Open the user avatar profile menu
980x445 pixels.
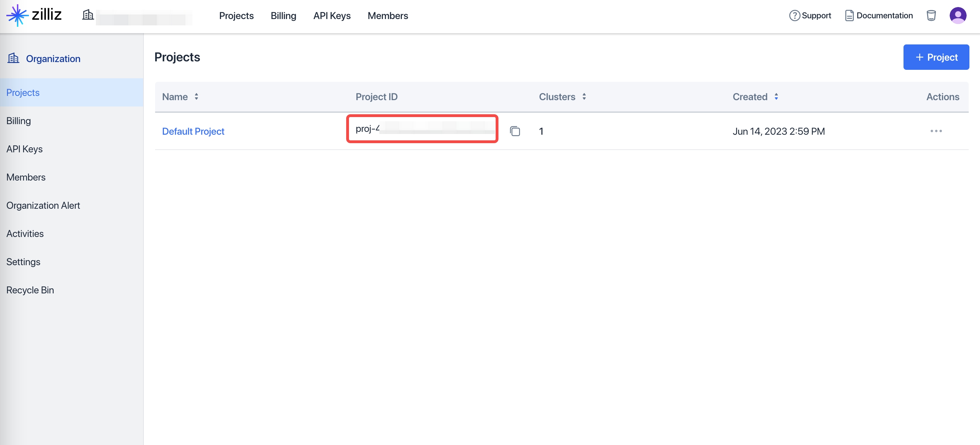[957, 16]
